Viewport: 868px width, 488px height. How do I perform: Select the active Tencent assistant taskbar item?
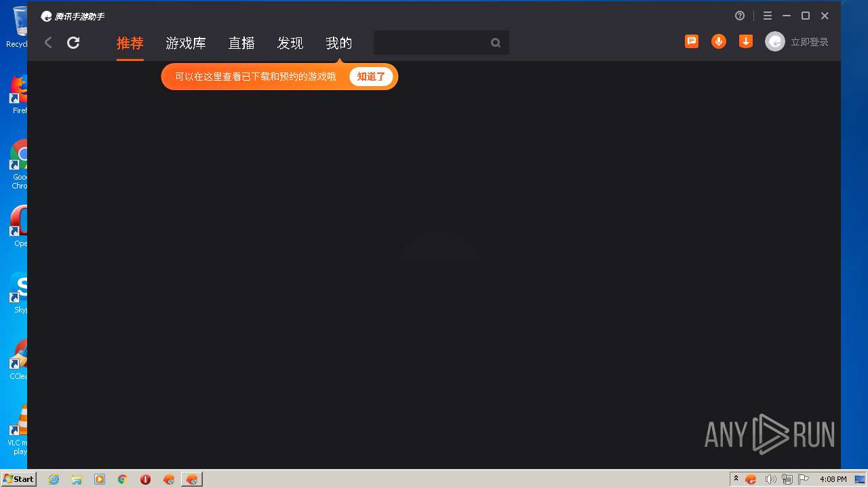click(192, 479)
